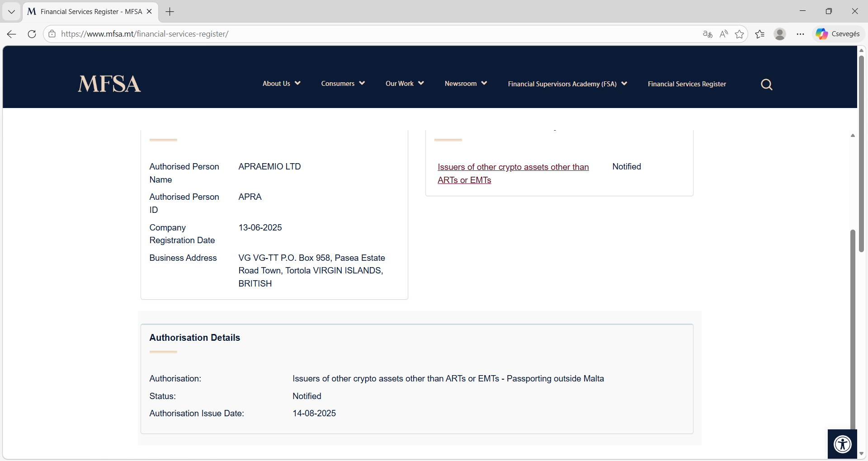Reload the page with refresh icon

(x=32, y=34)
